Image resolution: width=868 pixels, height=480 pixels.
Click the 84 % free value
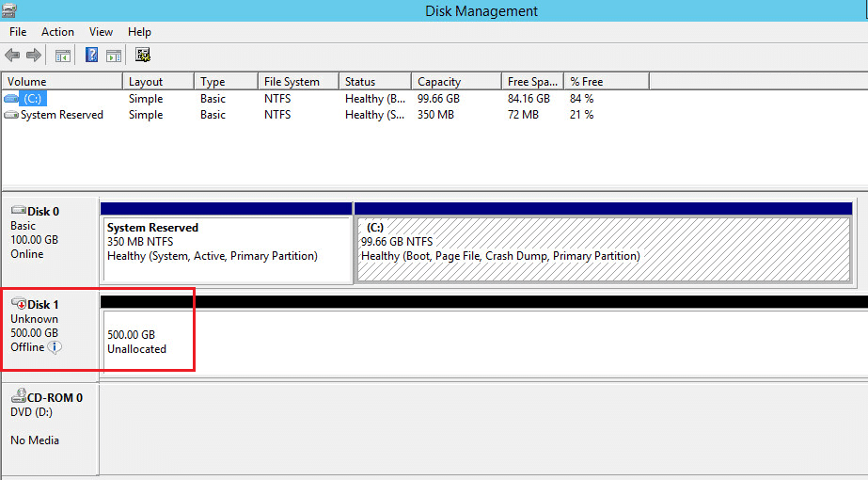point(582,99)
